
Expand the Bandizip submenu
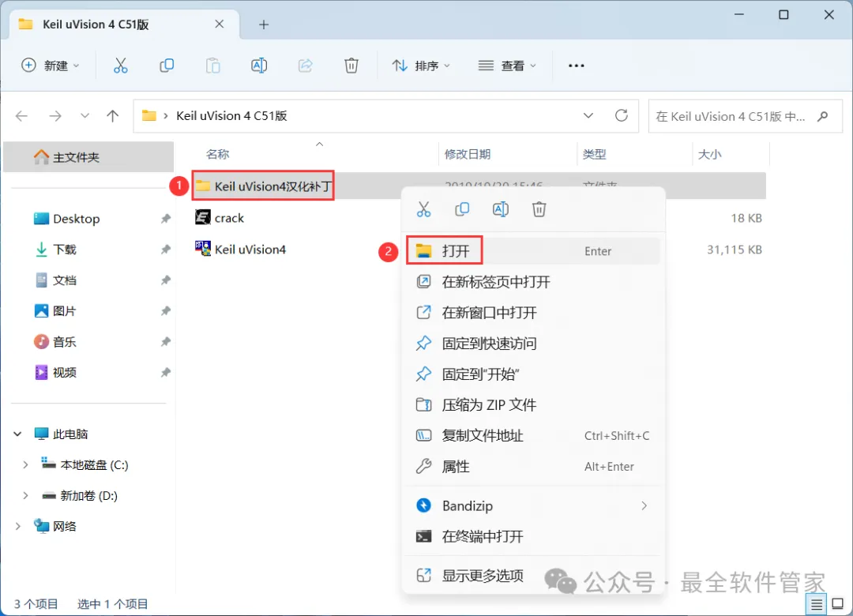[x=644, y=506]
